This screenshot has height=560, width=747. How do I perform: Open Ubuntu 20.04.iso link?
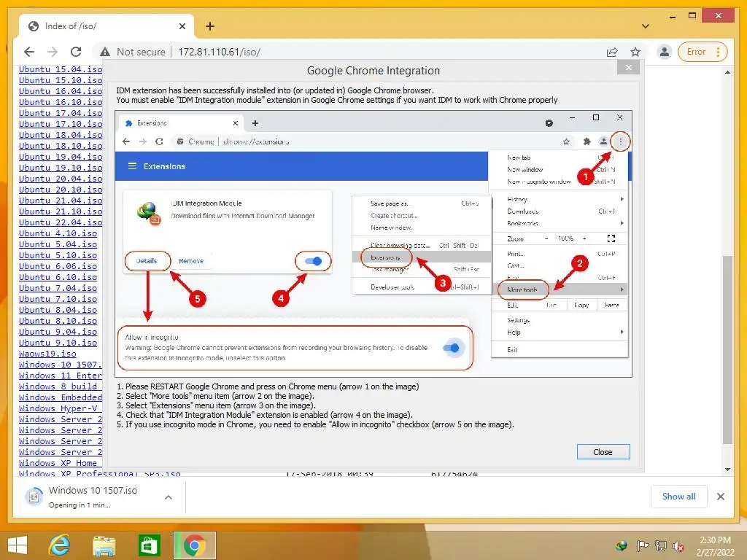(x=61, y=179)
